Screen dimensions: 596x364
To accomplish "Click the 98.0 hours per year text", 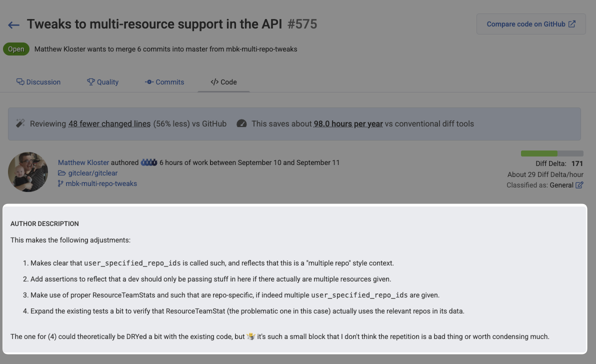I will click(x=348, y=124).
